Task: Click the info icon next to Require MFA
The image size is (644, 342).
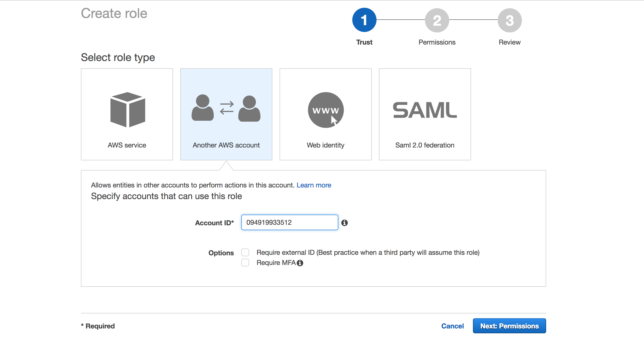Action: point(300,263)
